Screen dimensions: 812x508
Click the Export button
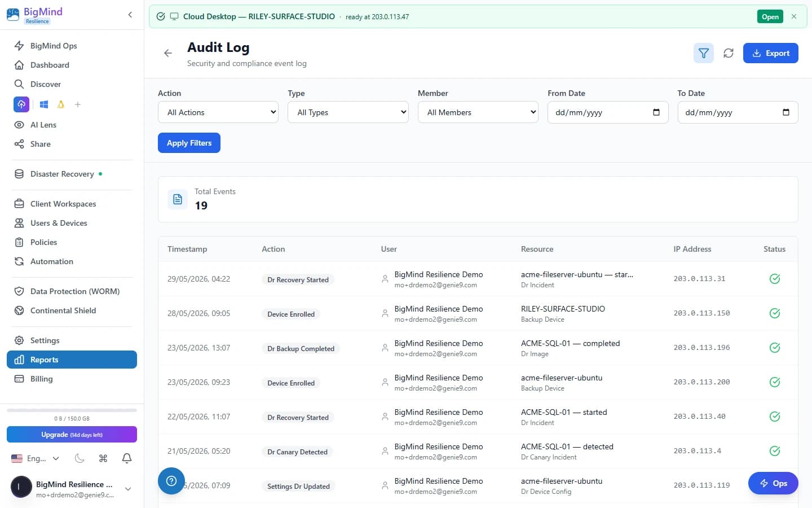770,53
